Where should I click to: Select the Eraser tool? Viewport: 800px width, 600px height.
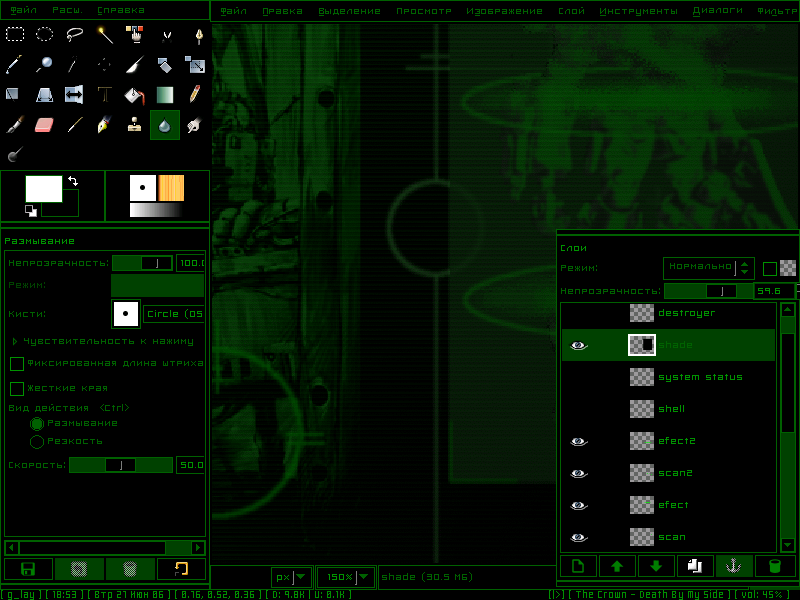coord(44,125)
